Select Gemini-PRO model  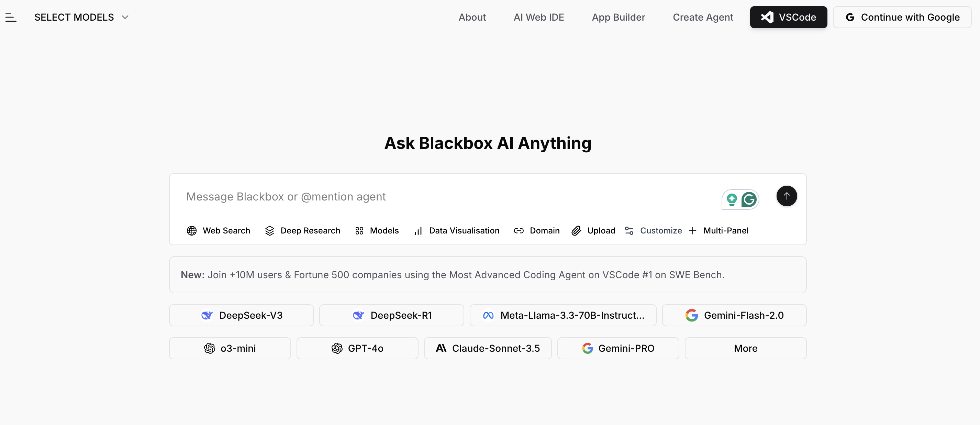618,348
